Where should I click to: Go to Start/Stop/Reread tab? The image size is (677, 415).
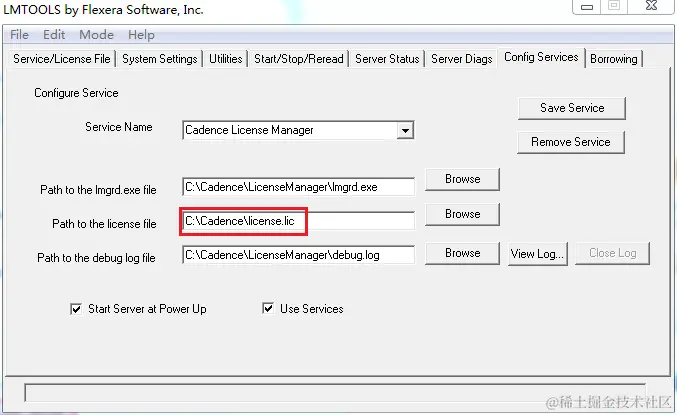(299, 59)
